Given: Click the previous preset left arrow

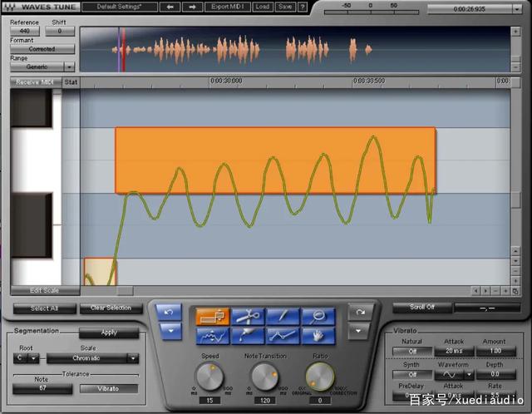Looking at the screenshot, I should pyautogui.click(x=170, y=7).
